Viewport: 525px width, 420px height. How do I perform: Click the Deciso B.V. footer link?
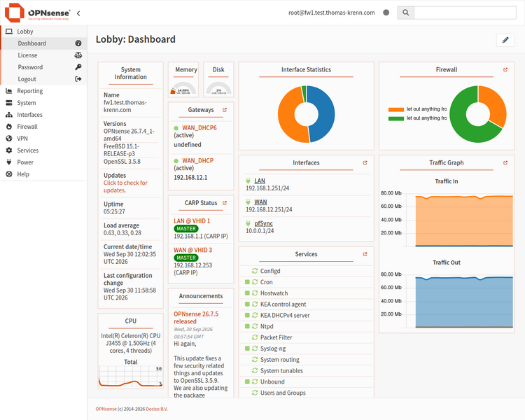(157, 409)
